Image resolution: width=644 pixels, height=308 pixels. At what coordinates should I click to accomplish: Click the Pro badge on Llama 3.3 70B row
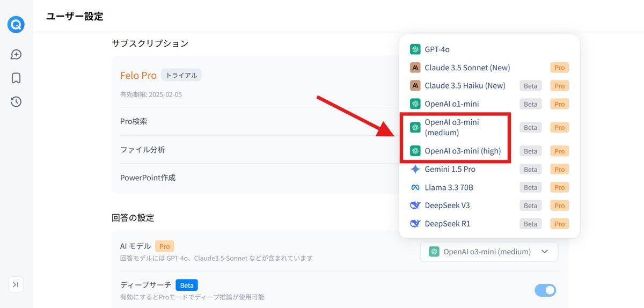(x=560, y=188)
